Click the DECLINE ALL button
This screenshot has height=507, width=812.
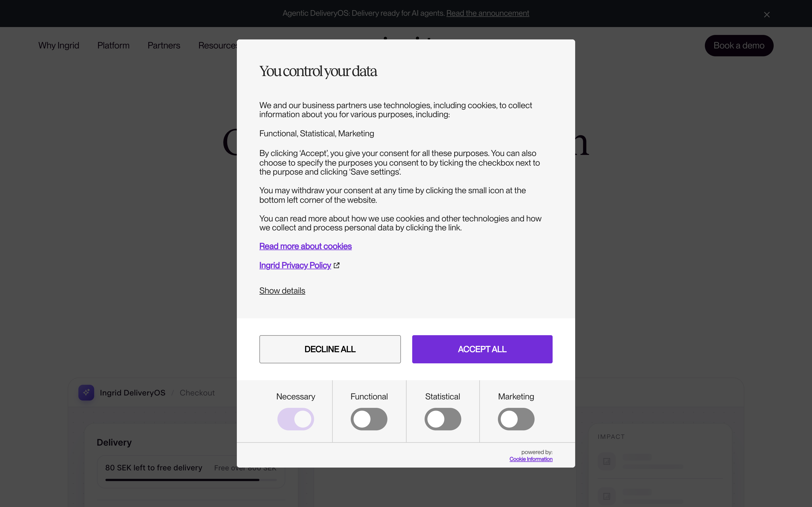pos(330,349)
